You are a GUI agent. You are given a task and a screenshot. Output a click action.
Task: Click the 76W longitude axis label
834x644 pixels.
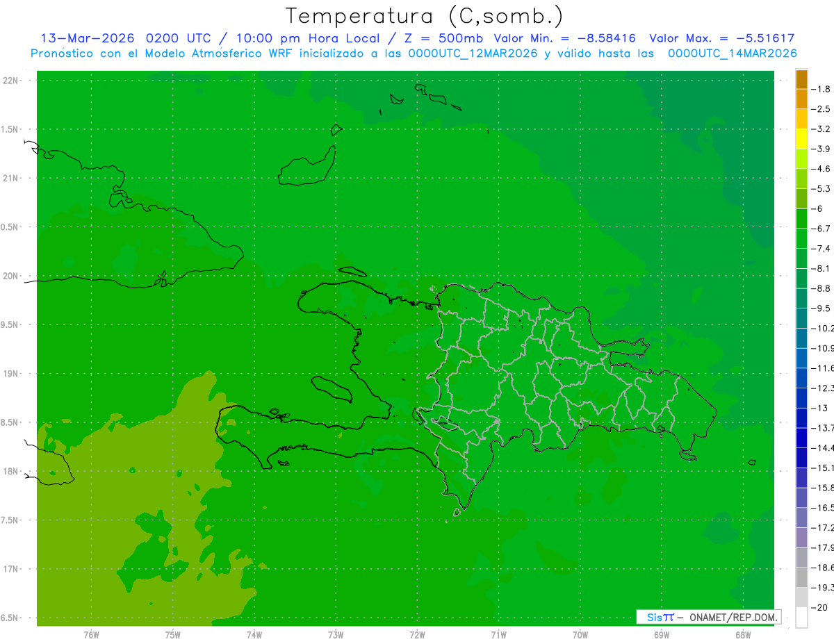point(91,635)
